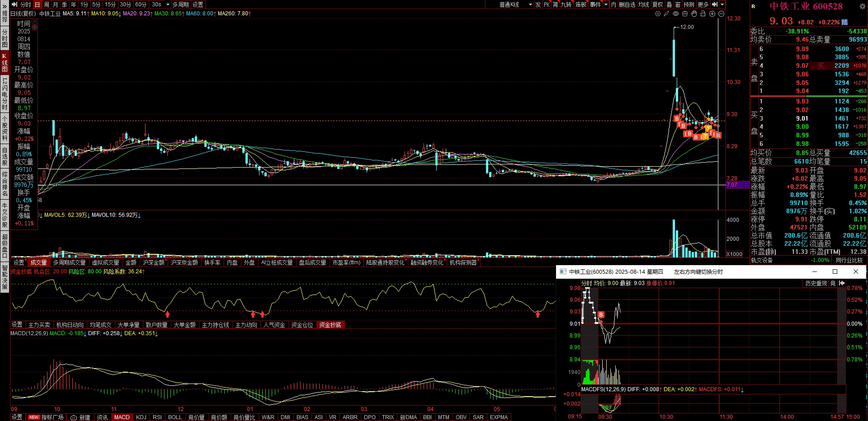Open the 个股资料 sidebar tab

pyautogui.click(x=5, y=128)
